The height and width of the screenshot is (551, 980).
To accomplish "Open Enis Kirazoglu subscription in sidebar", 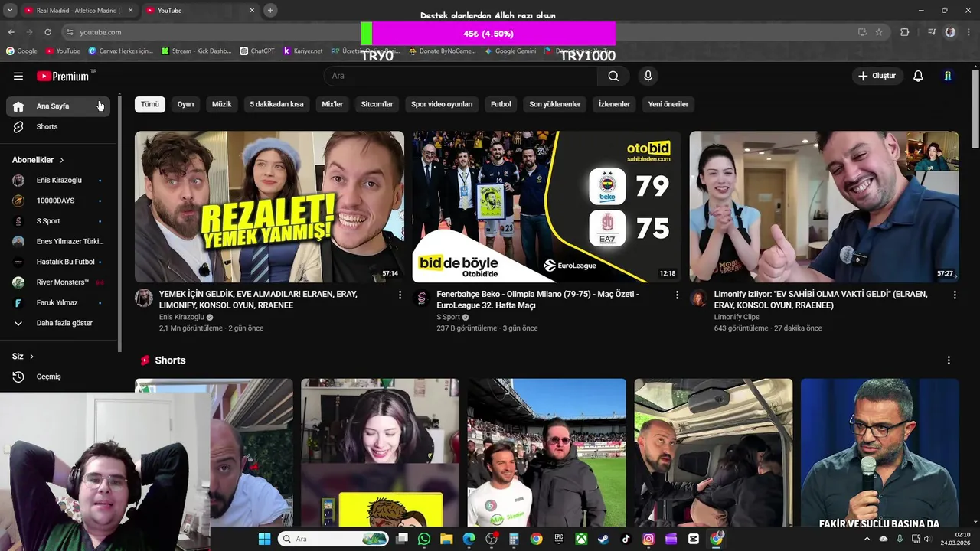I will pyautogui.click(x=57, y=181).
